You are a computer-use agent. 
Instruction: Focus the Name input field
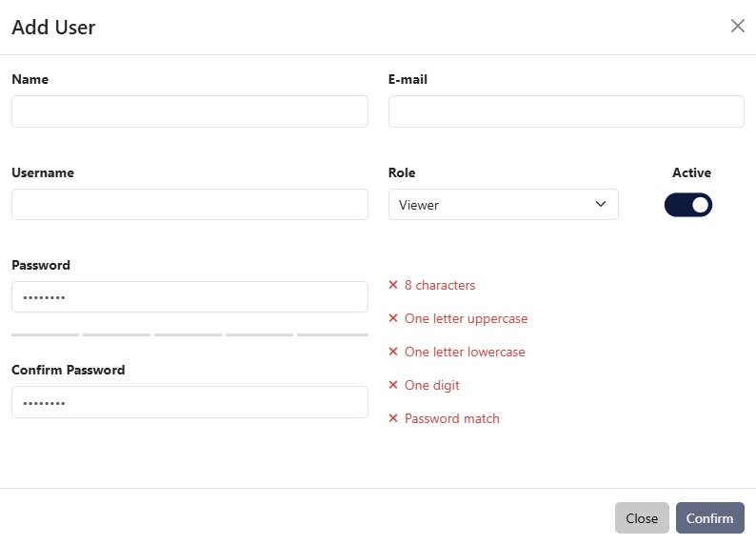189,111
